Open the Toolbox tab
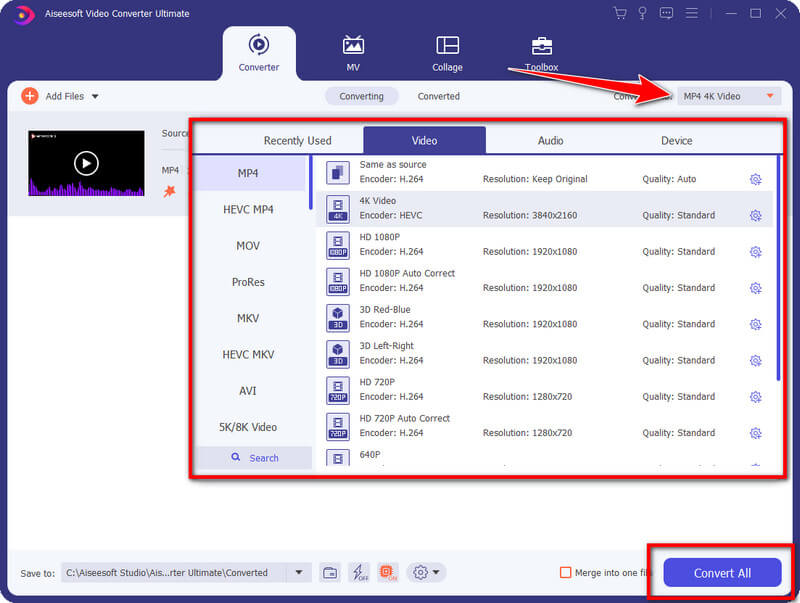The height and width of the screenshot is (603, 800). pyautogui.click(x=541, y=54)
